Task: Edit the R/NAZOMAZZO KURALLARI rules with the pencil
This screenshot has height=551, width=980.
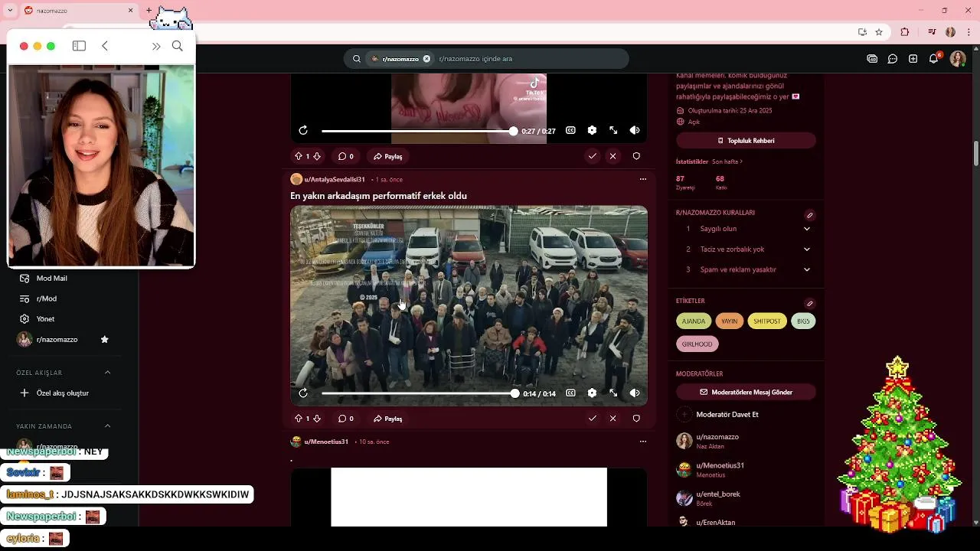Action: [809, 215]
